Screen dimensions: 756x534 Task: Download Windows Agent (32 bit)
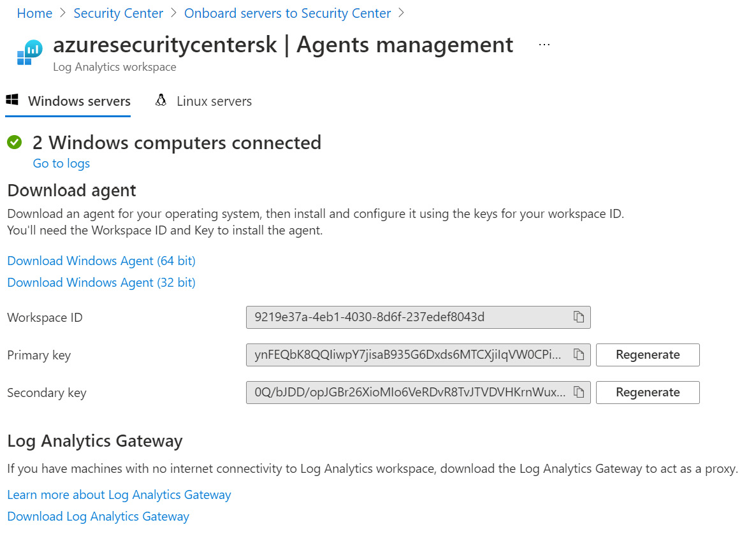101,282
